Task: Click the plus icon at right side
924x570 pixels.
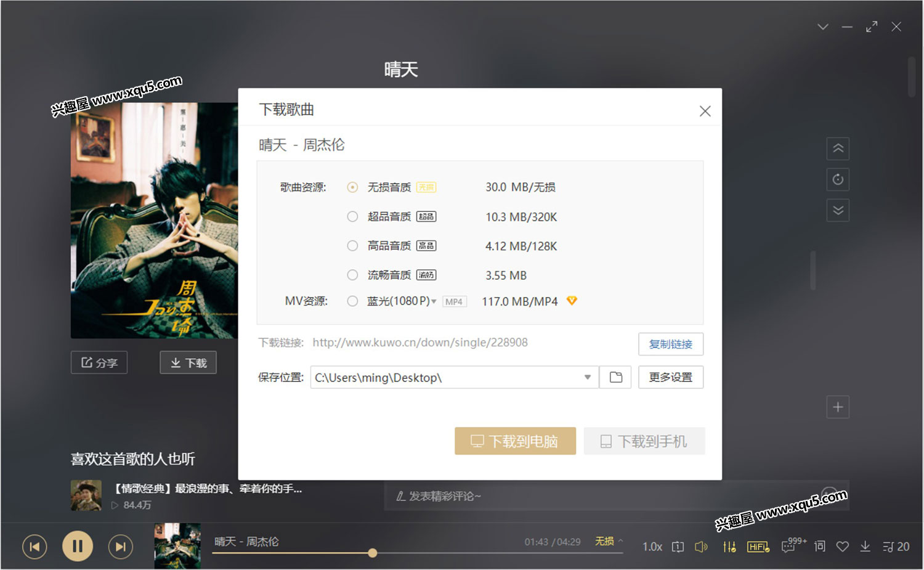Action: click(838, 407)
